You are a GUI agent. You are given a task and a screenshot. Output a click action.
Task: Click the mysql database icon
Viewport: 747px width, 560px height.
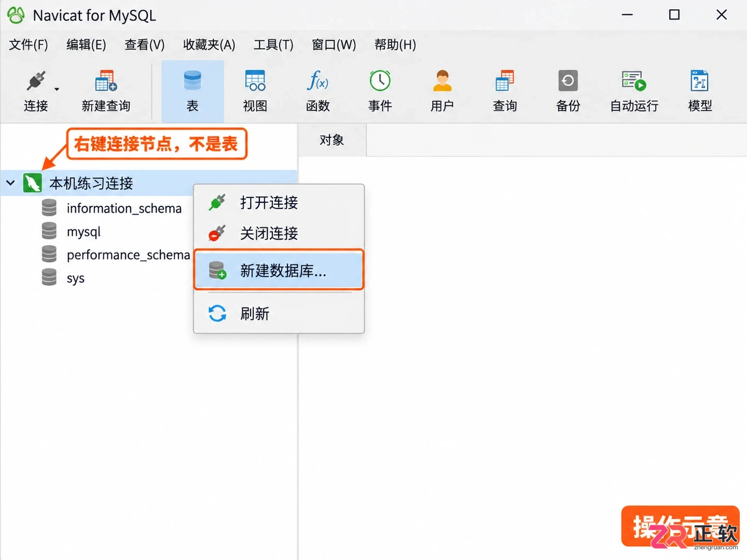tap(49, 231)
